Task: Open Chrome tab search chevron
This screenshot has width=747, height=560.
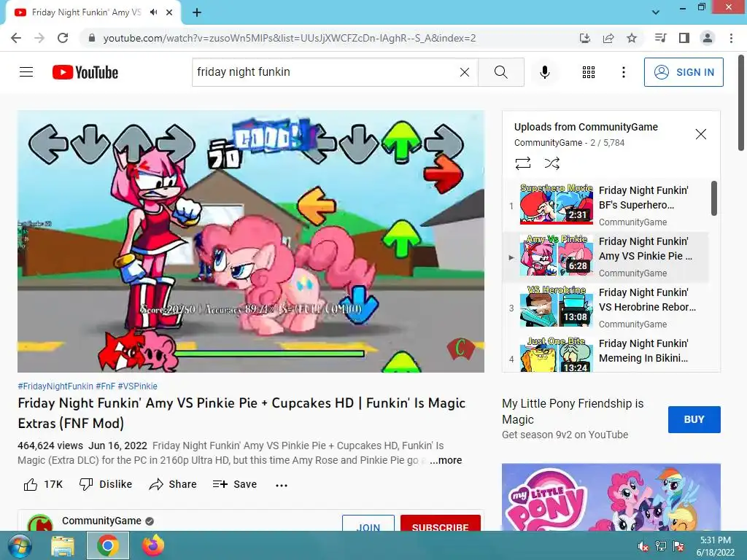Action: pyautogui.click(x=656, y=12)
